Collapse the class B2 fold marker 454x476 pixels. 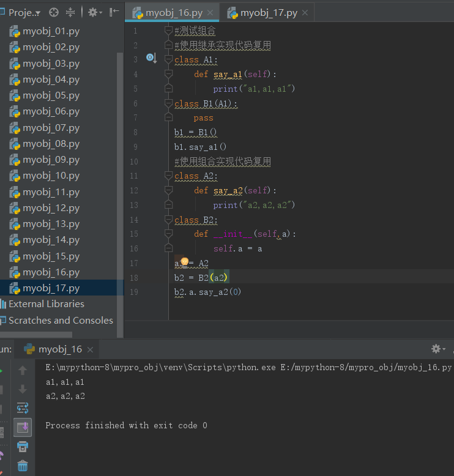[x=168, y=219]
